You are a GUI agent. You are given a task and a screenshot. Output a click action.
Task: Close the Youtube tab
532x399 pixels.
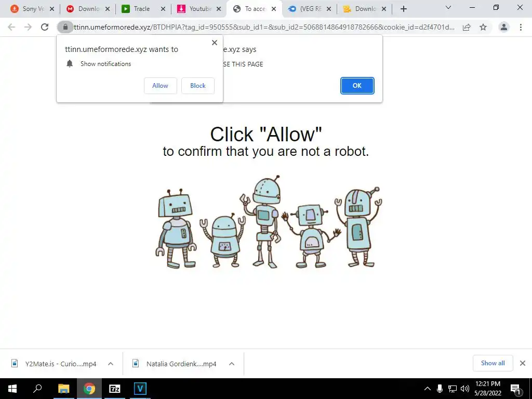click(219, 9)
